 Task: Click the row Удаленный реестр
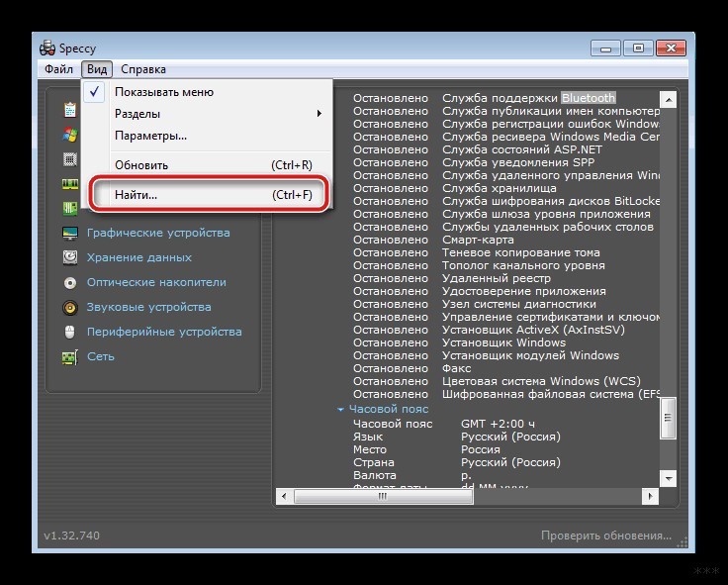coord(452,278)
